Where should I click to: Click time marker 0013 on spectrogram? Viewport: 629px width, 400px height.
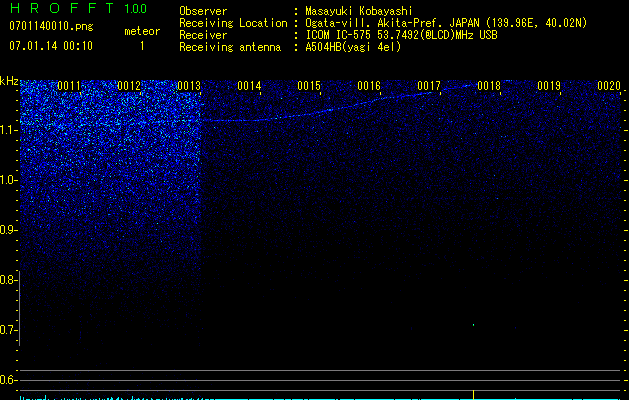pos(189,86)
